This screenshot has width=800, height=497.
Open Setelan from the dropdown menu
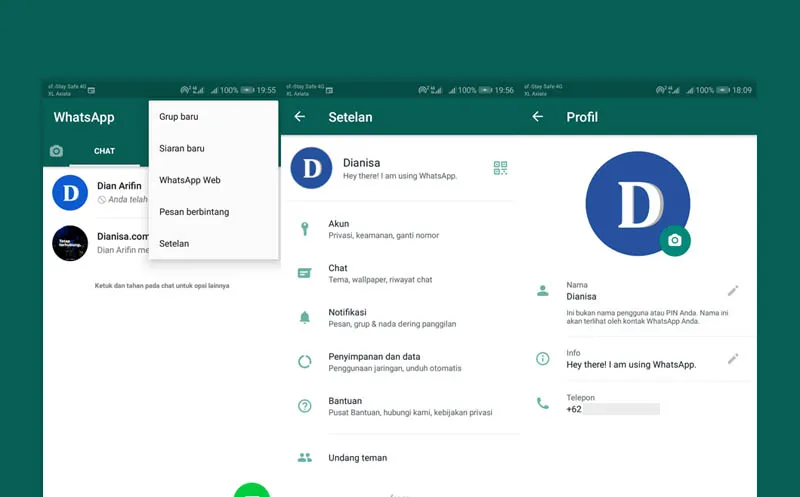(174, 243)
